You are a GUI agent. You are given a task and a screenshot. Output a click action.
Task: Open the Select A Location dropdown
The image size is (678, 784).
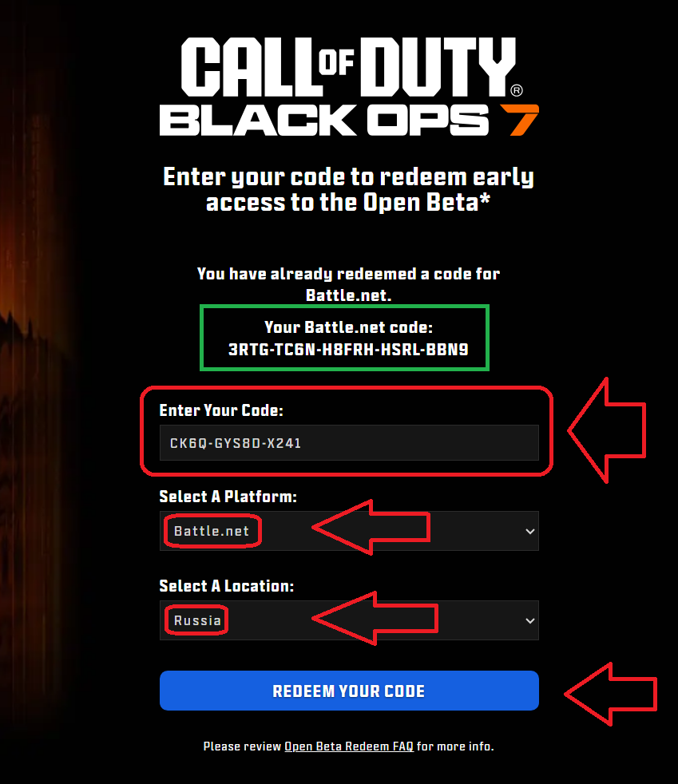pos(349,620)
